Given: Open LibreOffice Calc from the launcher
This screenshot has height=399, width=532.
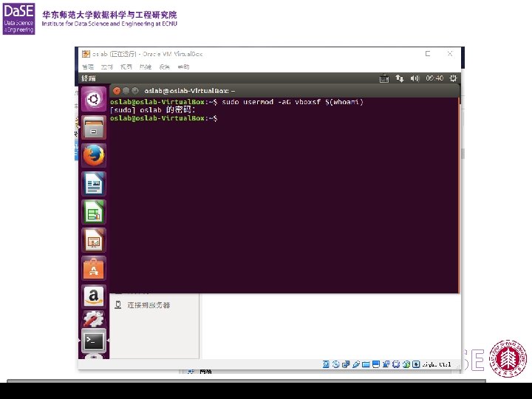Looking at the screenshot, I should (x=94, y=212).
